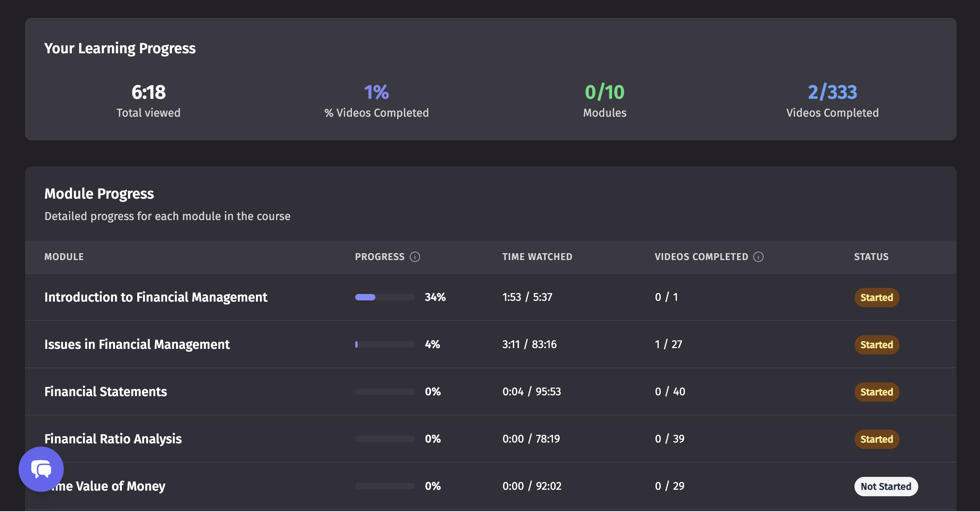The width and height of the screenshot is (980, 512).
Task: Select the Financial Statements module row
Action: [106, 392]
